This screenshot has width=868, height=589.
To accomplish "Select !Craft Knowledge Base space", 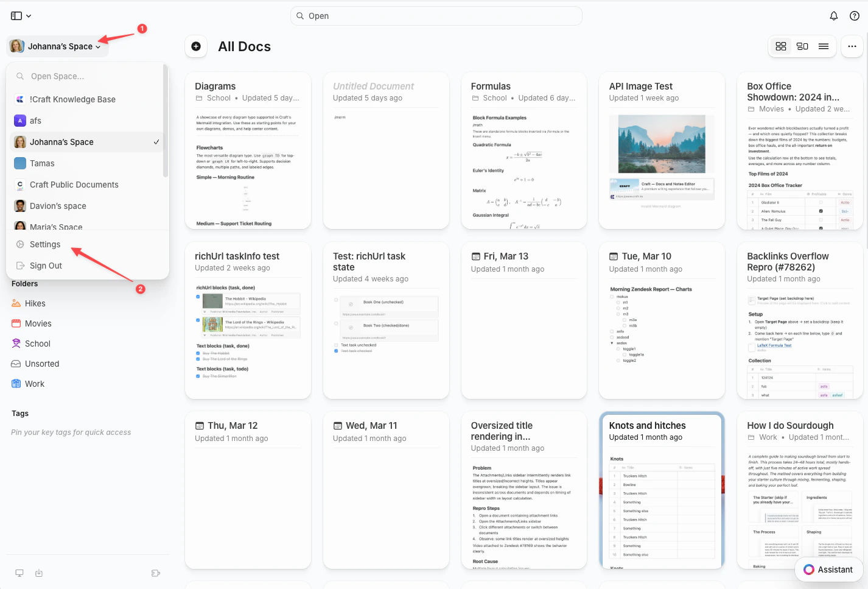I will click(86, 99).
